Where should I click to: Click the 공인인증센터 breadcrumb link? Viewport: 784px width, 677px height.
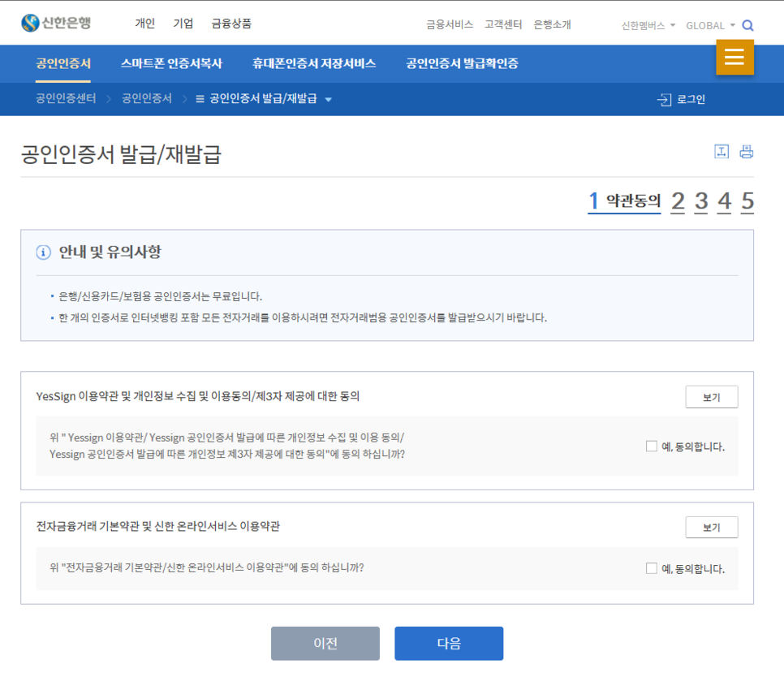[x=66, y=98]
